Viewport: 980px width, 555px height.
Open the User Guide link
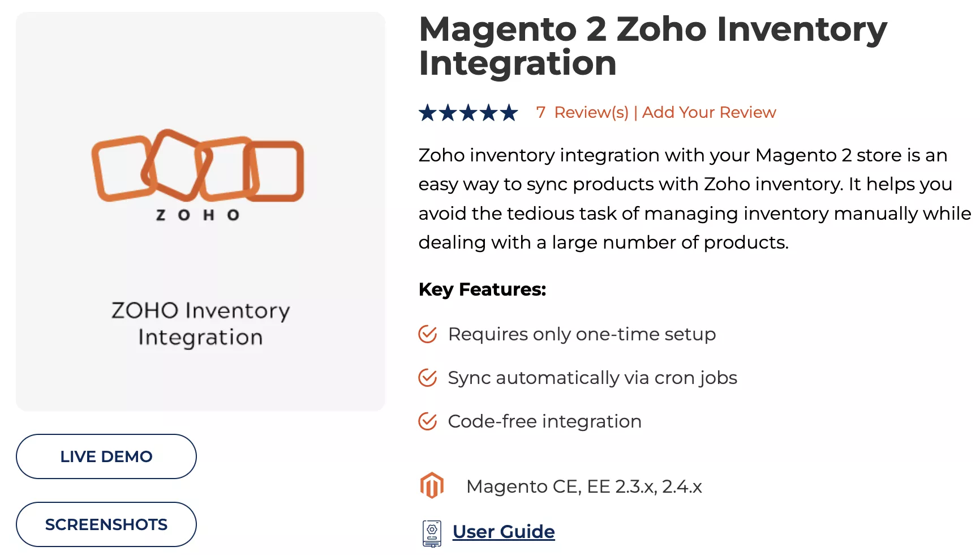pos(502,531)
